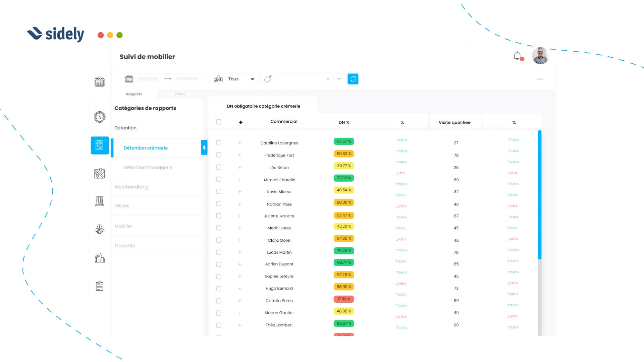644x362 pixels.
Task: Open the handshake deals sidebar icon
Action: pyautogui.click(x=100, y=230)
